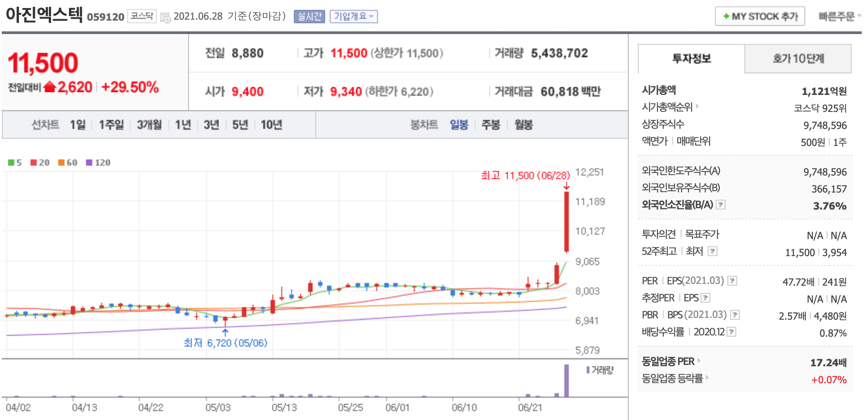
Task: Click the 05/13 date label on the chart axis
Action: (x=284, y=407)
